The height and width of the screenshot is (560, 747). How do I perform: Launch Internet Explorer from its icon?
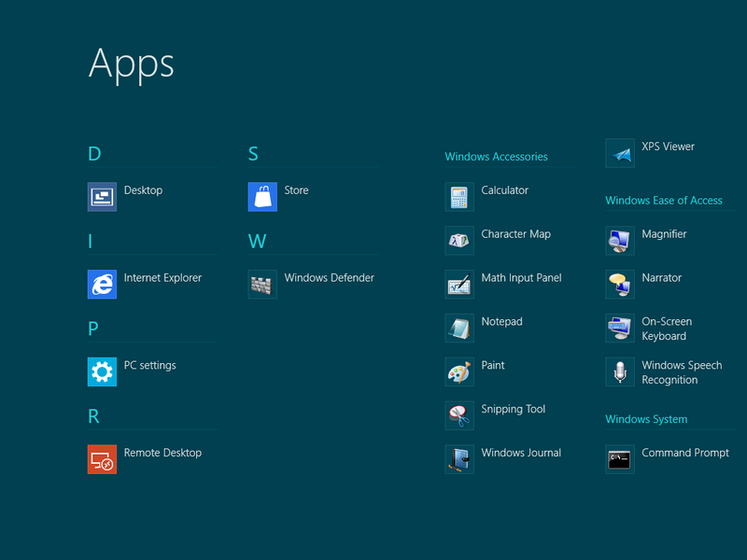[102, 285]
